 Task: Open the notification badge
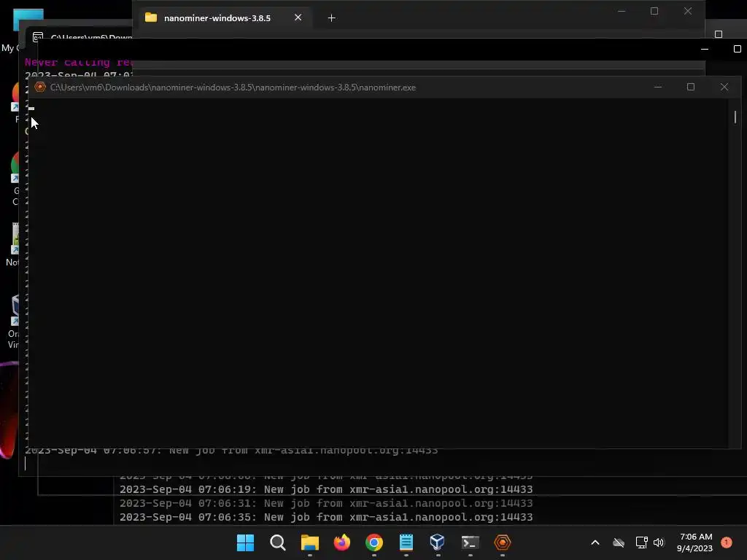tap(727, 542)
